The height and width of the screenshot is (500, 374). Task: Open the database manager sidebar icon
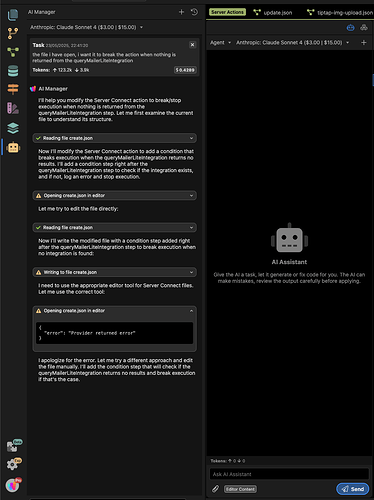13,71
